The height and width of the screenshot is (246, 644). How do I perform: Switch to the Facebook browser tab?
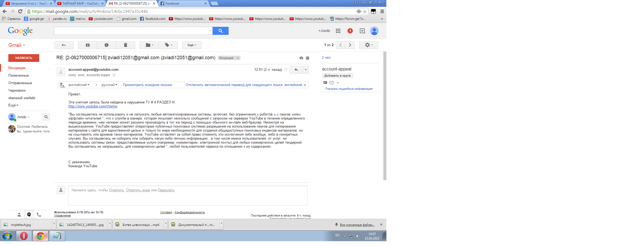[x=184, y=3]
